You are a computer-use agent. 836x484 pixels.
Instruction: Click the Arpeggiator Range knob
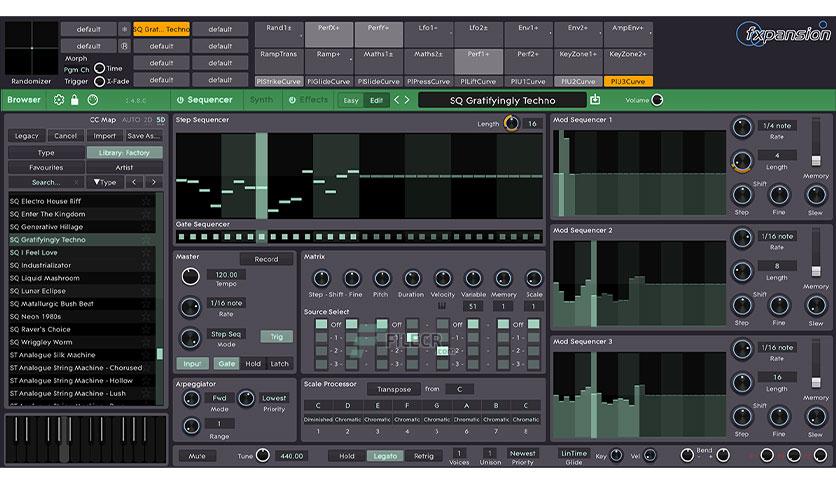pos(191,425)
